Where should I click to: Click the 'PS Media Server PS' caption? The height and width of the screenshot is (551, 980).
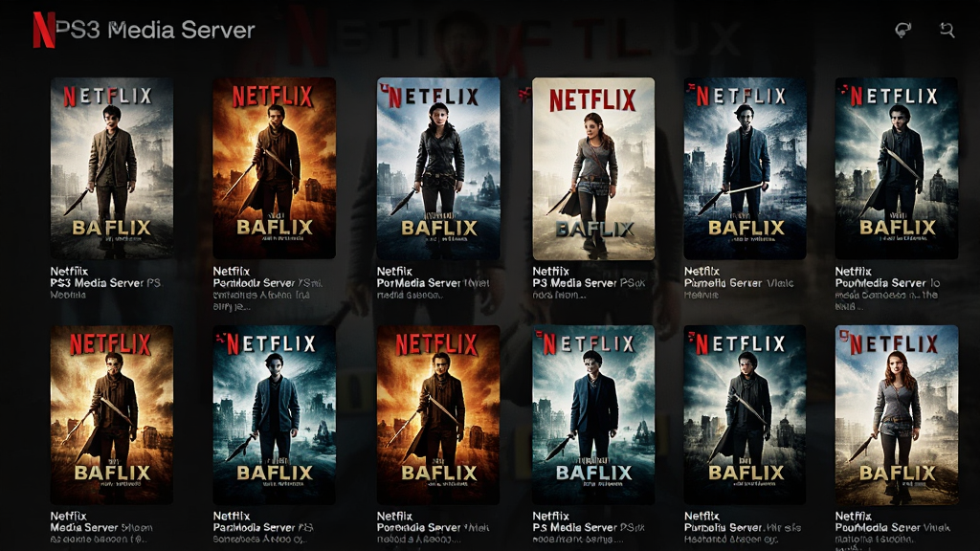pos(589,527)
